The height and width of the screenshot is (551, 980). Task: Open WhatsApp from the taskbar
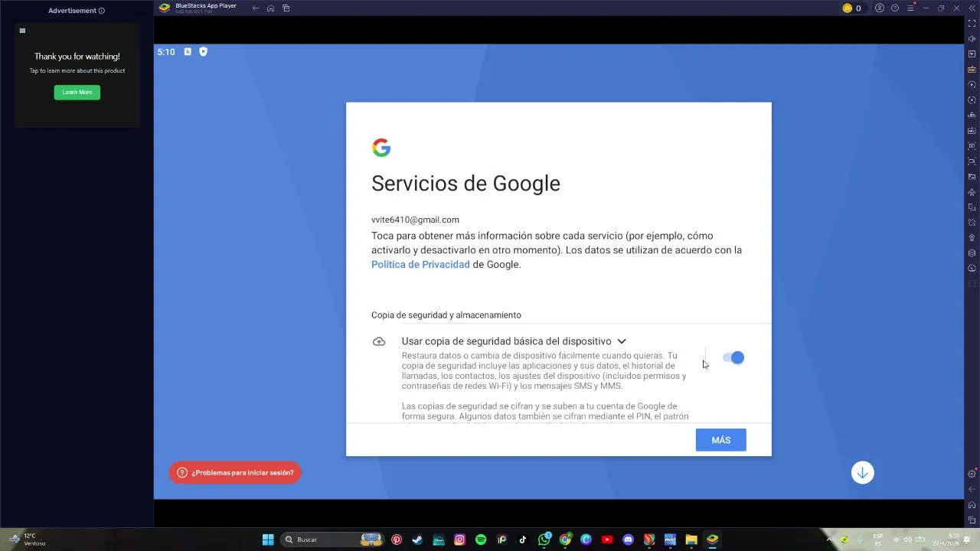[x=544, y=540]
